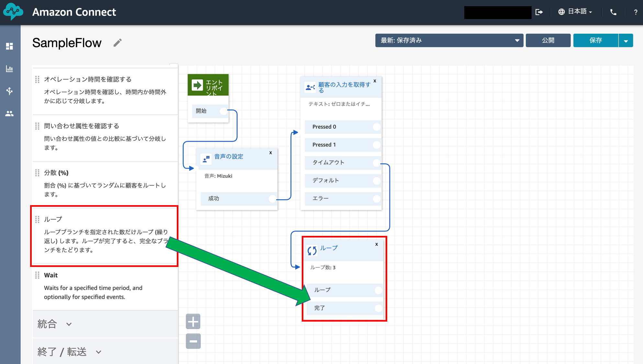This screenshot has width=643, height=364.
Task: Expand the 終了 / 転送 section
Action: coord(70,352)
